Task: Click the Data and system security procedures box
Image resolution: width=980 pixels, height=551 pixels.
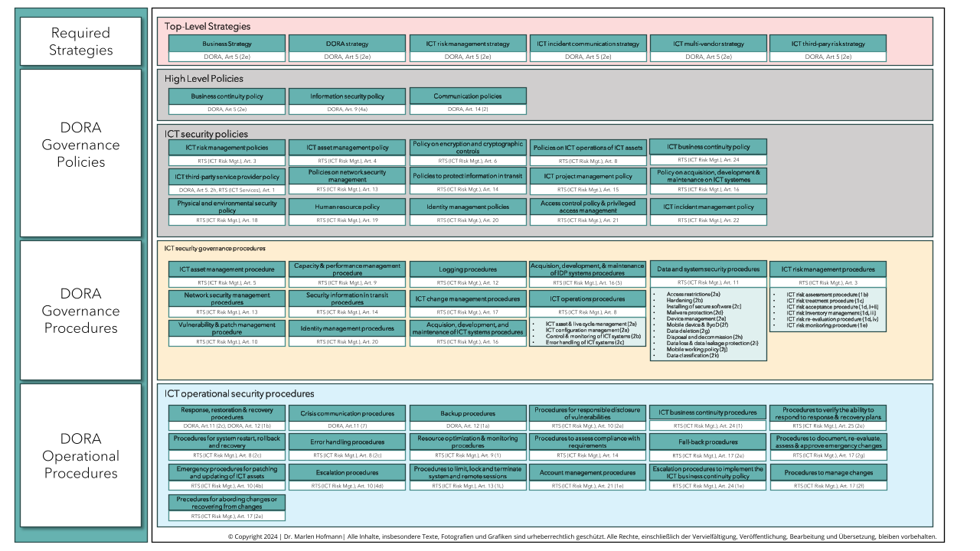Action: point(708,269)
